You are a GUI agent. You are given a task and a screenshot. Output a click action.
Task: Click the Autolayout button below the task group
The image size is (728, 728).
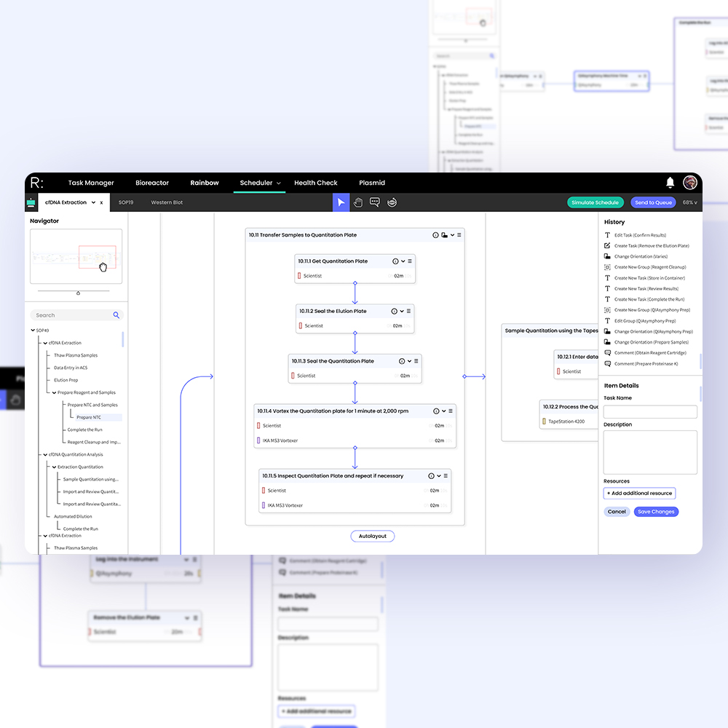372,536
